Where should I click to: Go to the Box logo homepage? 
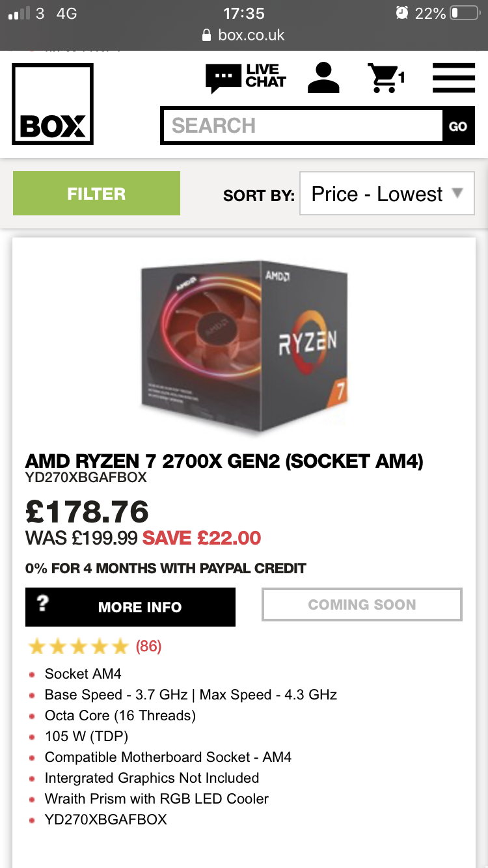tap(53, 104)
